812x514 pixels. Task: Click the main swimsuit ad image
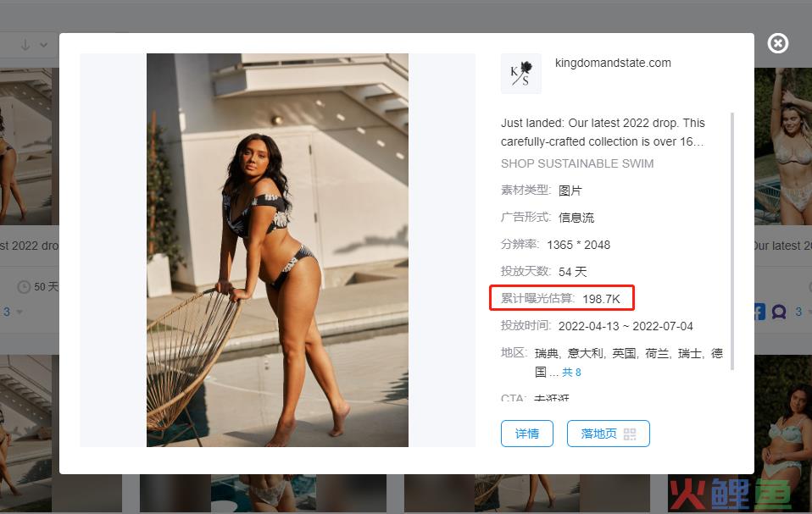(x=277, y=251)
